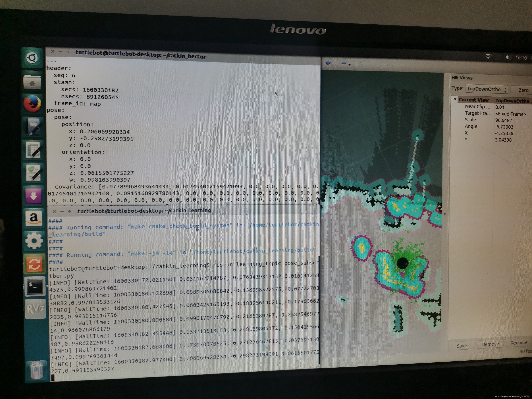
Task: Click orientation 'z: 0.0615501775227' line
Action: [101, 173]
